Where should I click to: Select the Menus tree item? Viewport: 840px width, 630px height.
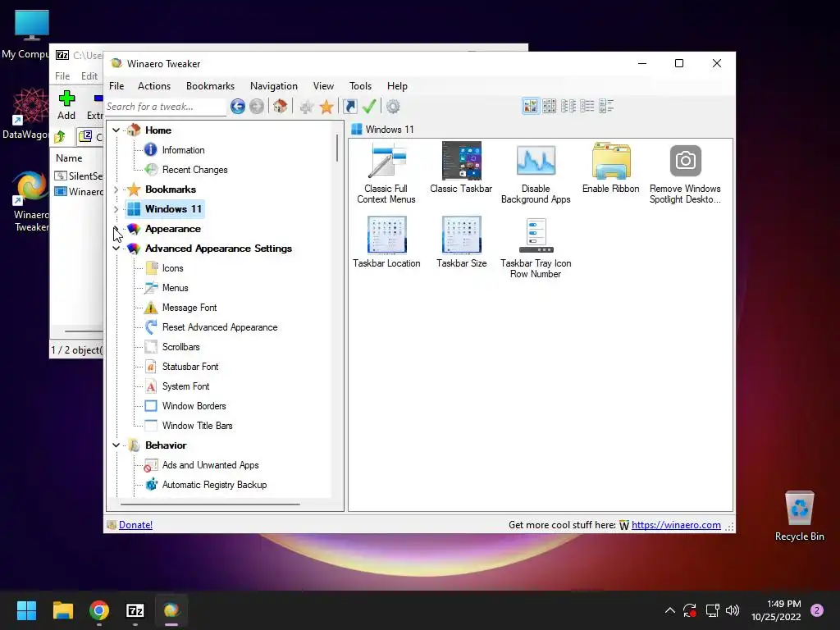176,288
